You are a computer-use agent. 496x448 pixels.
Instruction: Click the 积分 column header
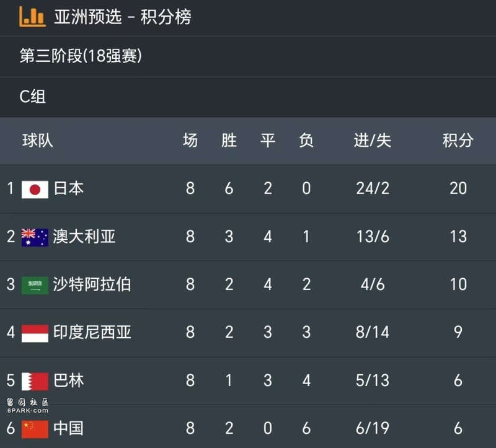pyautogui.click(x=458, y=141)
